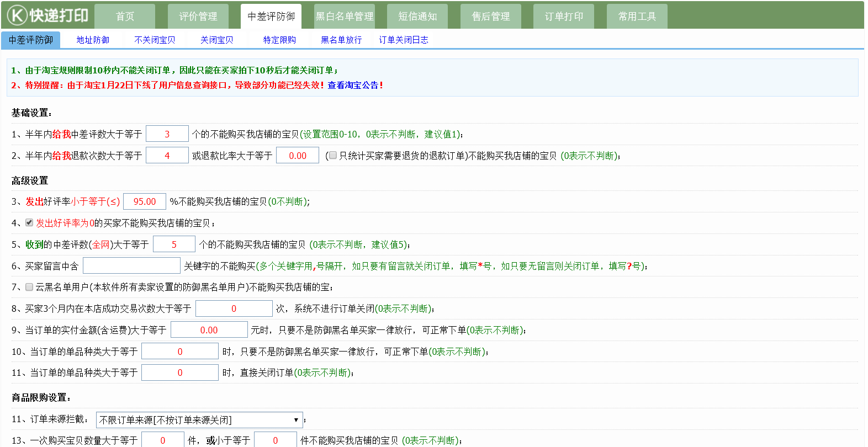
Task: Click the 快递打印 logo
Action: (x=47, y=15)
